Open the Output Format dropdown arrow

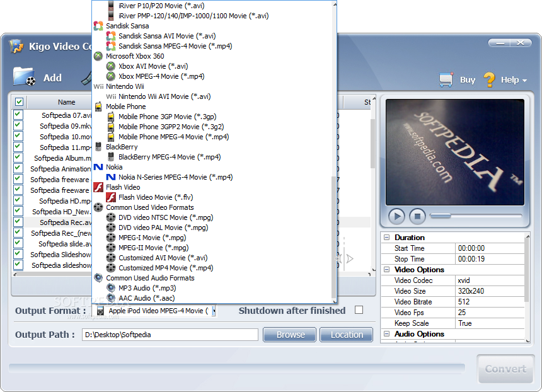click(x=214, y=311)
